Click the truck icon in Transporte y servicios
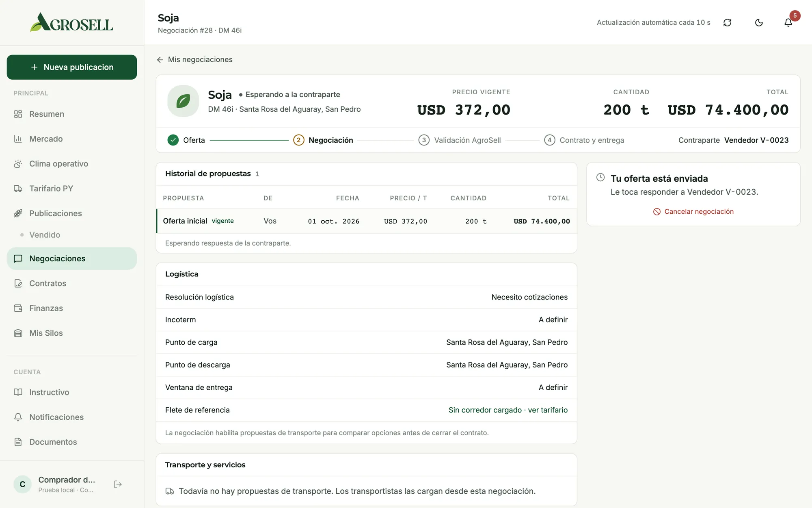Screen dimensions: 812x508 tap(170, 491)
